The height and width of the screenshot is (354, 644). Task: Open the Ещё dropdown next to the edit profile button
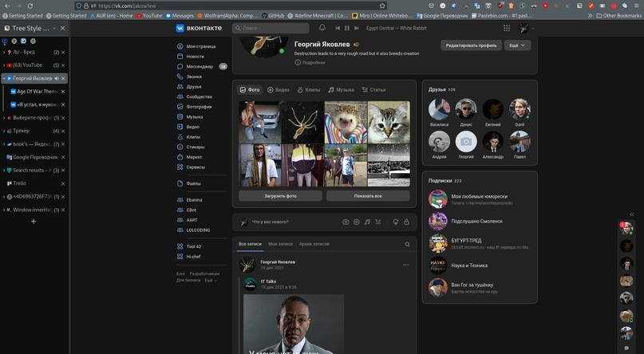(517, 45)
